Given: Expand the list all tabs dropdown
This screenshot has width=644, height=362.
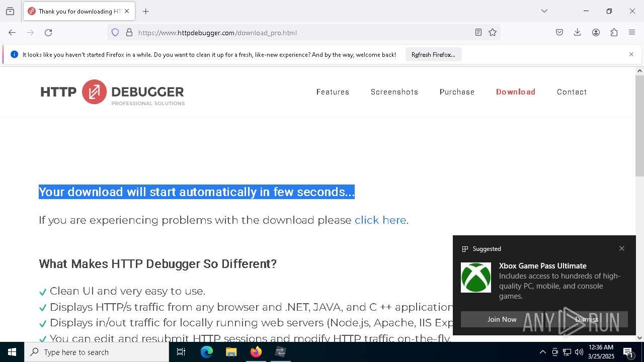Looking at the screenshot, I should (544, 11).
